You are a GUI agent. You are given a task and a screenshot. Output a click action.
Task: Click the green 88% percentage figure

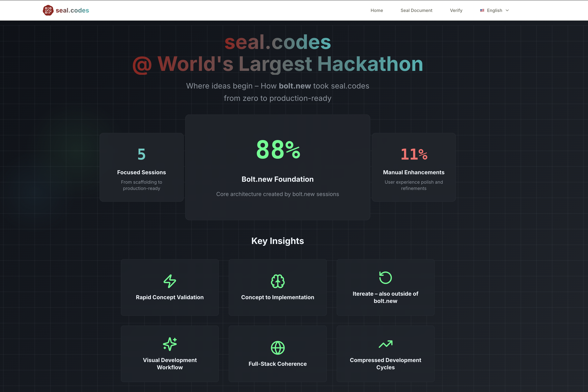[x=278, y=150]
